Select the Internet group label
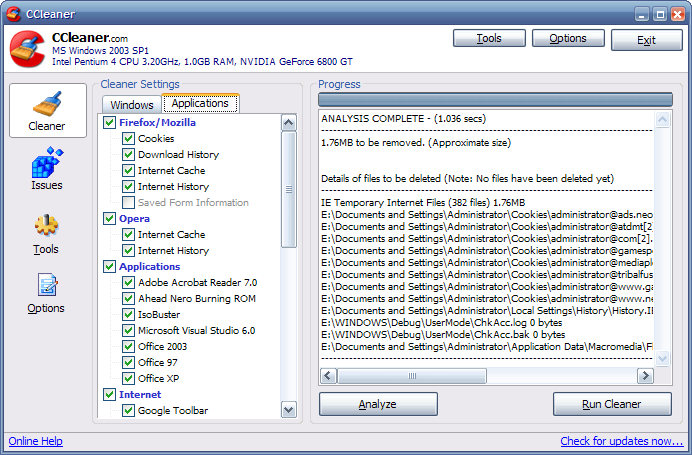The width and height of the screenshot is (692, 455). pyautogui.click(x=140, y=395)
